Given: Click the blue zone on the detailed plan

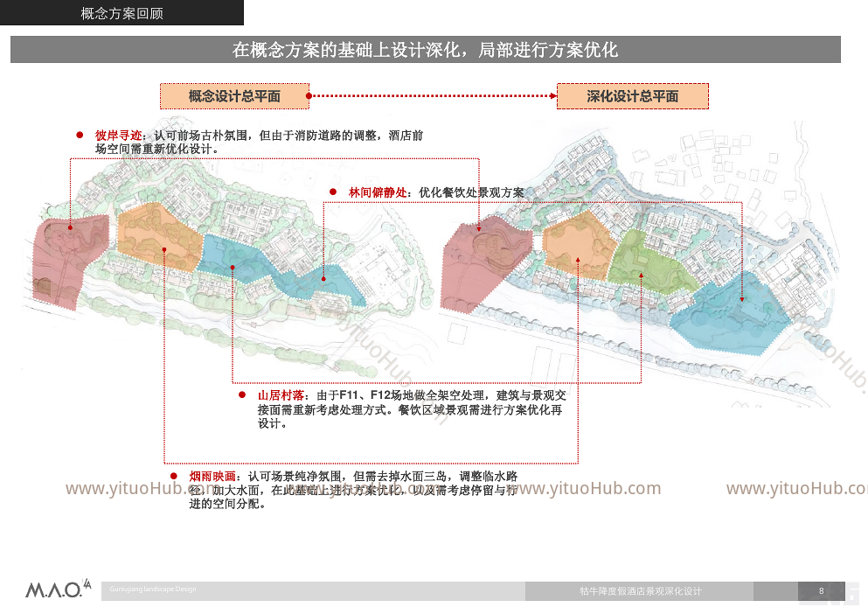Looking at the screenshot, I should [731, 313].
